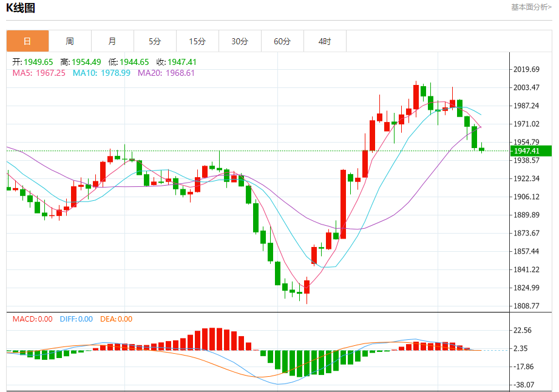Click the 22.56 MACD axis label
Viewport: 559px width, 392px height.
tap(523, 330)
